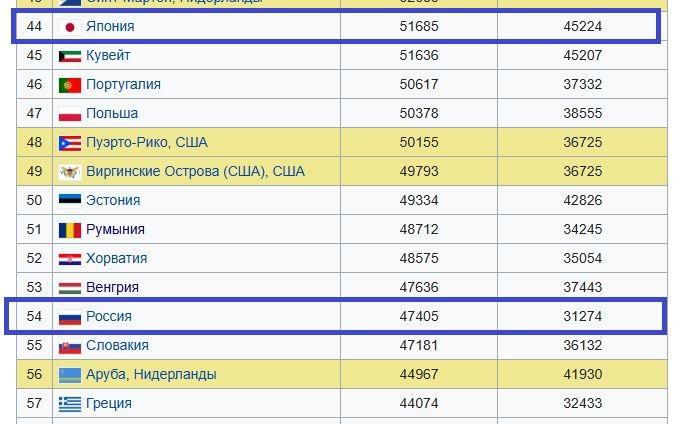This screenshot has width=673, height=424.
Task: Click the Puerto Rico flag icon
Action: 70,143
